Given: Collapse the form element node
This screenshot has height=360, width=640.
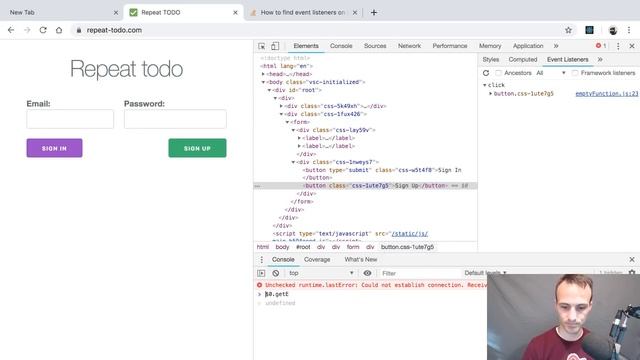Looking at the screenshot, I should [287, 122].
